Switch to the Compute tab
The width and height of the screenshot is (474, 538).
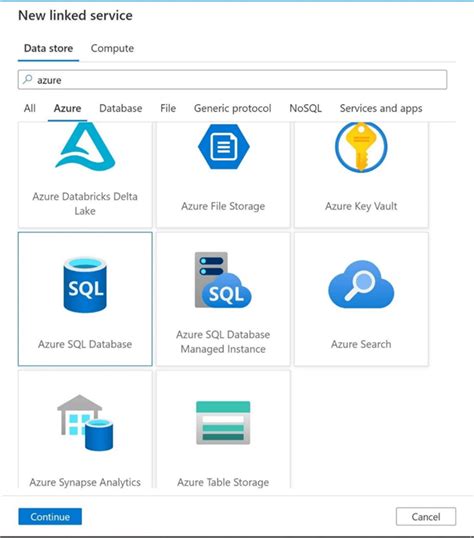112,48
